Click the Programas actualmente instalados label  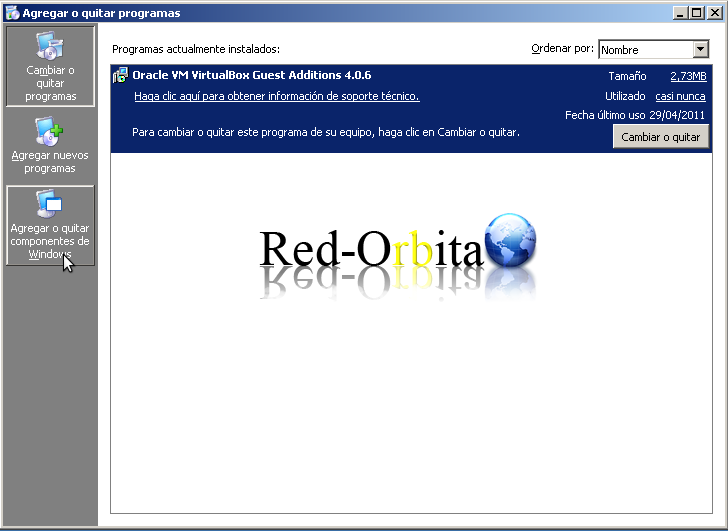196,49
